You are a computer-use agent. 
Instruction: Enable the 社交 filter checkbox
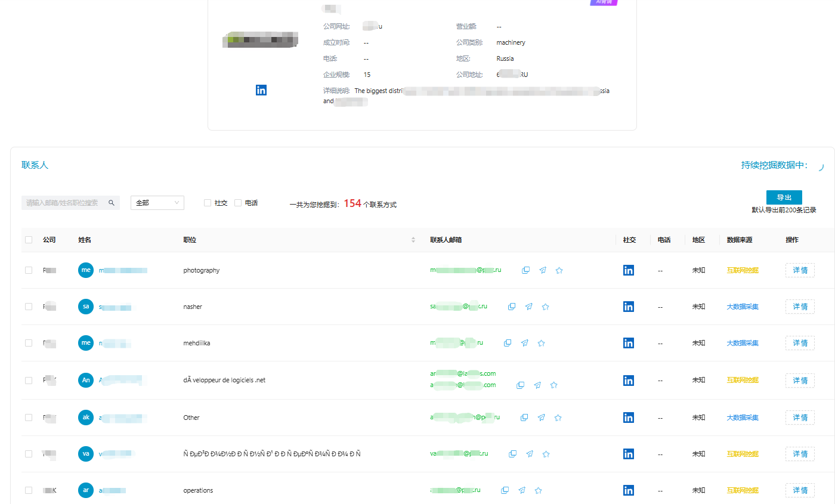click(x=208, y=203)
